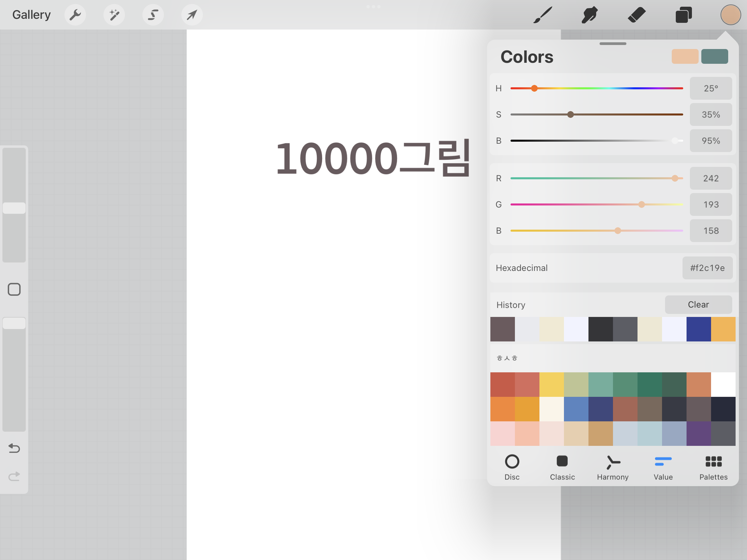Tap the square modify button on sidebar

pyautogui.click(x=14, y=289)
